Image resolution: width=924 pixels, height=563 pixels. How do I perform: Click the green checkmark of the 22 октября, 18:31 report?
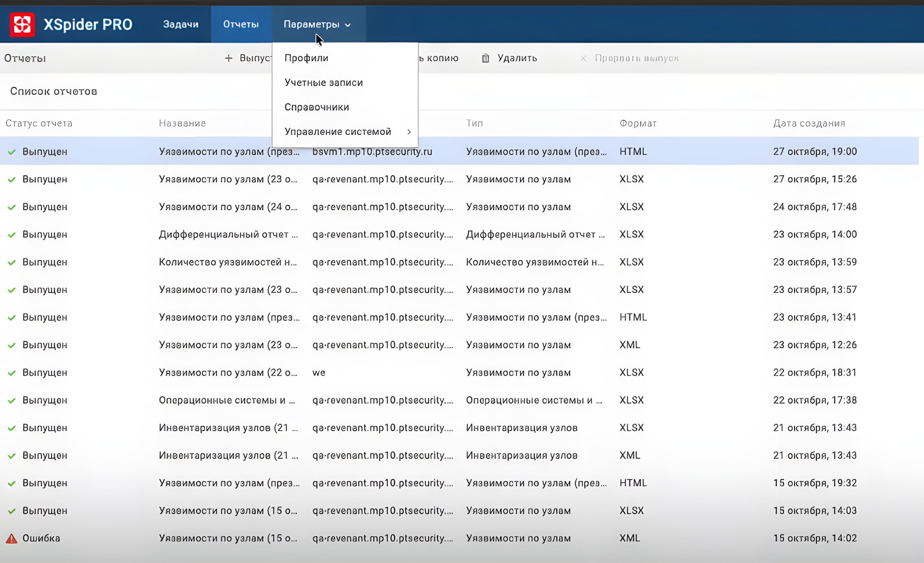click(12, 373)
